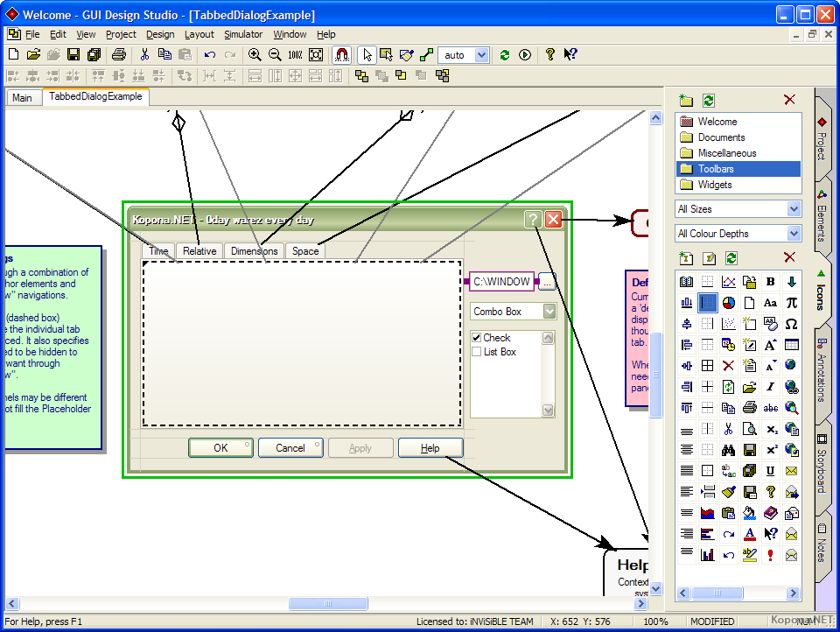This screenshot has height=632, width=840.
Task: Click the Zoom Out magnifier icon
Action: click(275, 54)
